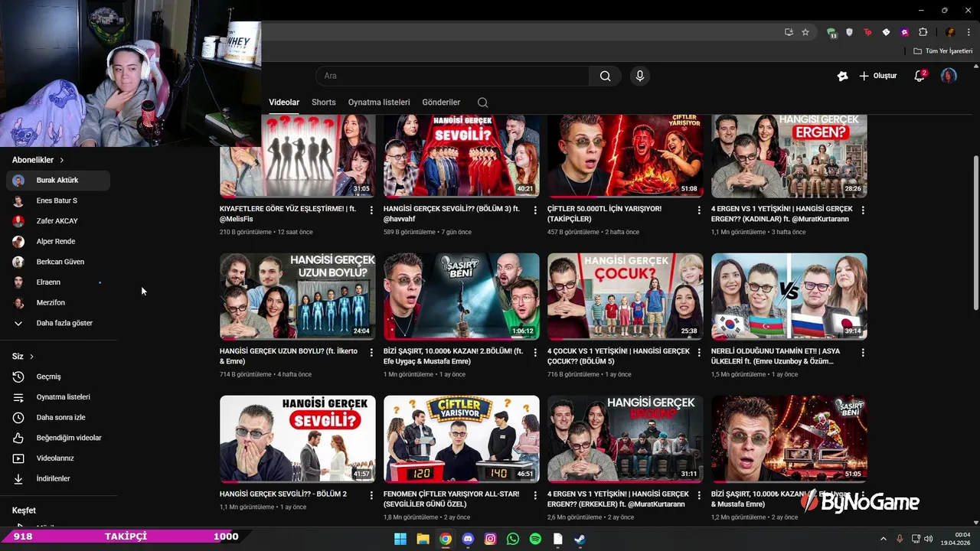Open Burak Aktürk subscription channel
The width and height of the screenshot is (980, 551).
click(x=58, y=181)
